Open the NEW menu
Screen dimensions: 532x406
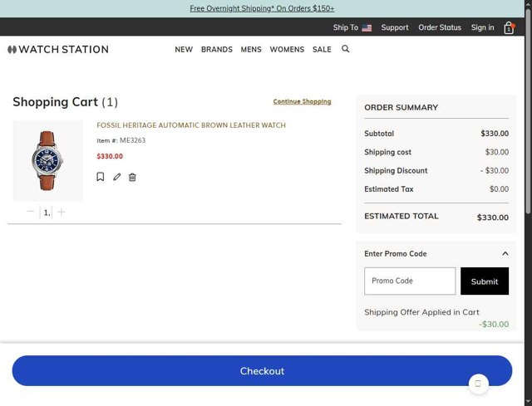point(184,50)
